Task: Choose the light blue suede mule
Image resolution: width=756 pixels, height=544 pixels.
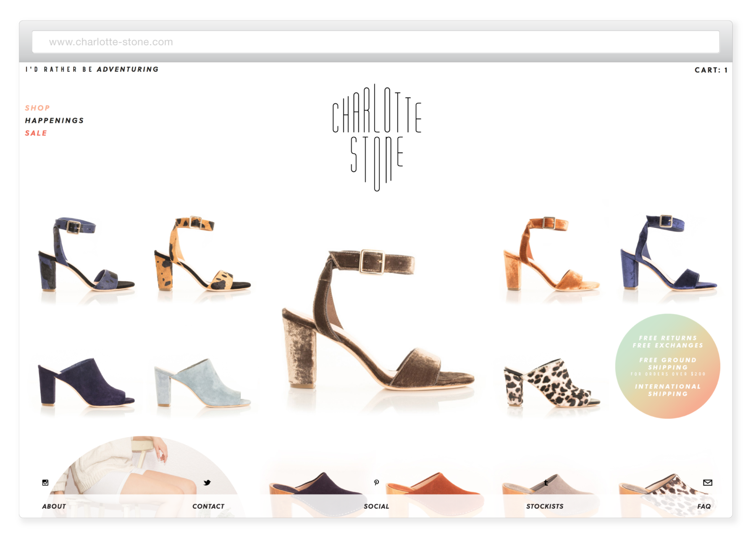Action: 202,383
